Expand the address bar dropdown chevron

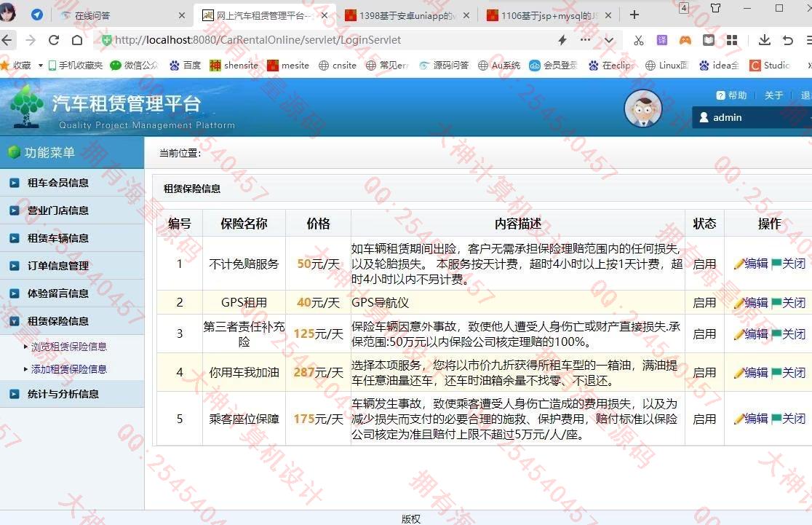[609, 40]
